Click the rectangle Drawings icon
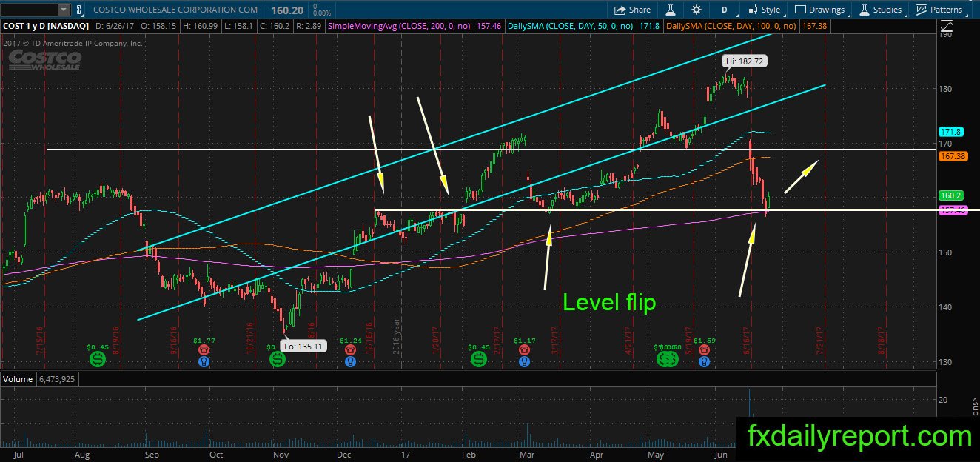980x462 pixels. [x=801, y=10]
